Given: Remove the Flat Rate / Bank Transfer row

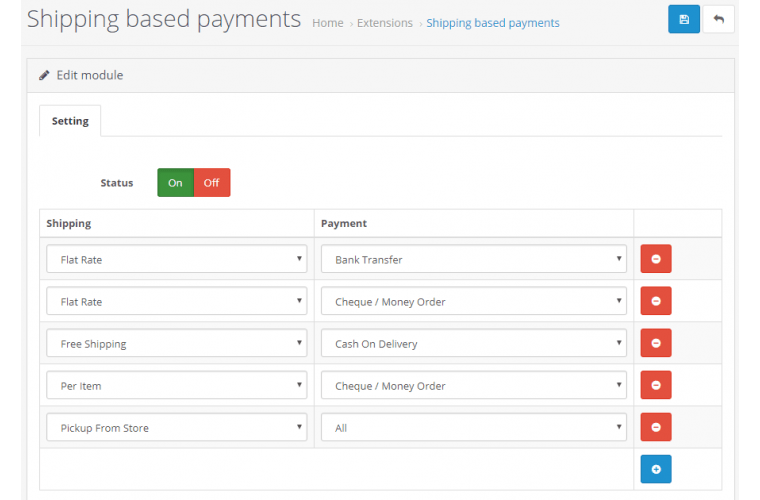Looking at the screenshot, I should tap(656, 259).
